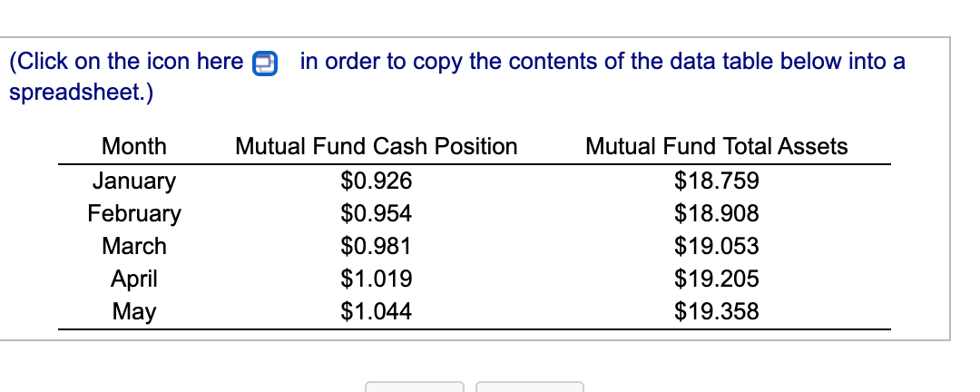
Task: Click the February row label
Action: (x=134, y=214)
